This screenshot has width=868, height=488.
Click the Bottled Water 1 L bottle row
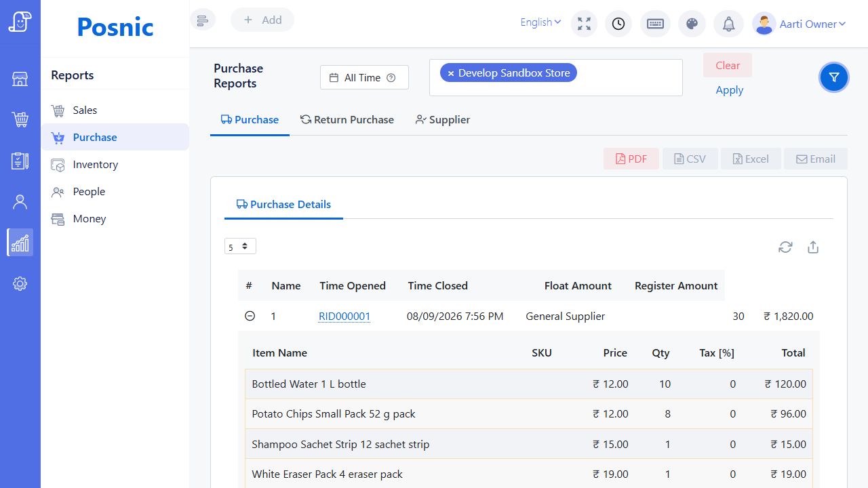pos(529,384)
